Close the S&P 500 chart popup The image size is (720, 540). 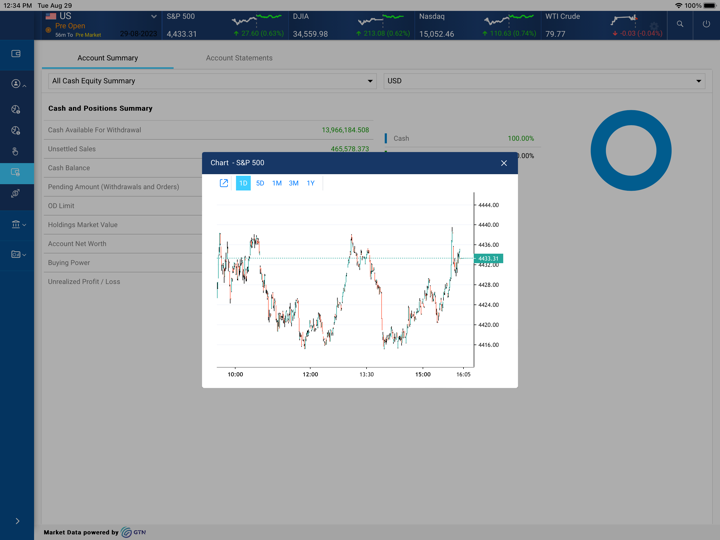point(504,163)
